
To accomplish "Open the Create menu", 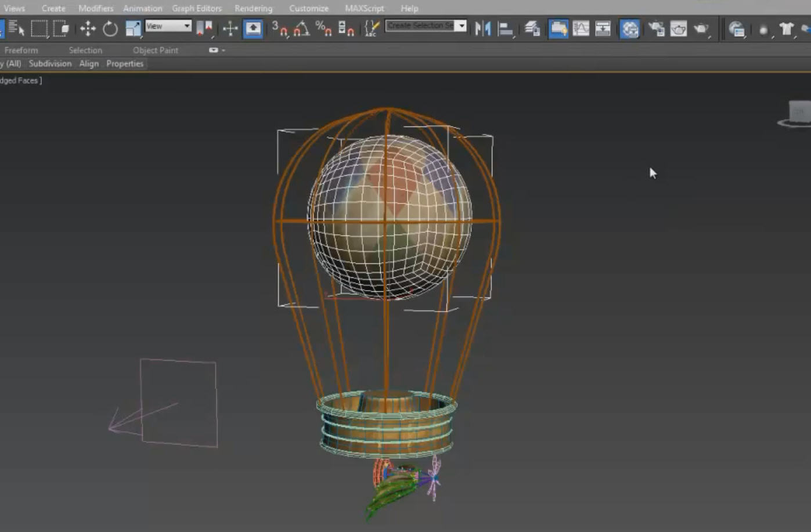I will pyautogui.click(x=53, y=8).
